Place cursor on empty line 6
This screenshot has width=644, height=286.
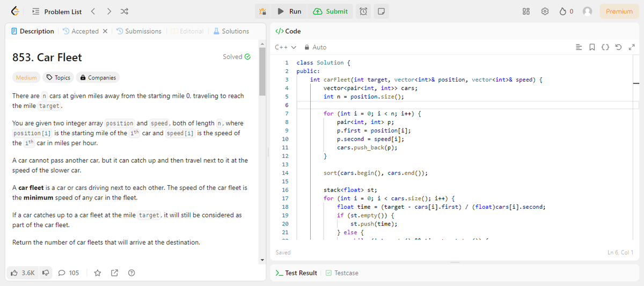coord(465,105)
